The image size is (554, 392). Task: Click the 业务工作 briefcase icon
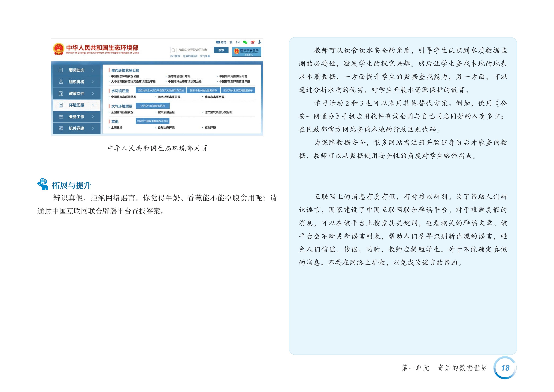tap(61, 117)
